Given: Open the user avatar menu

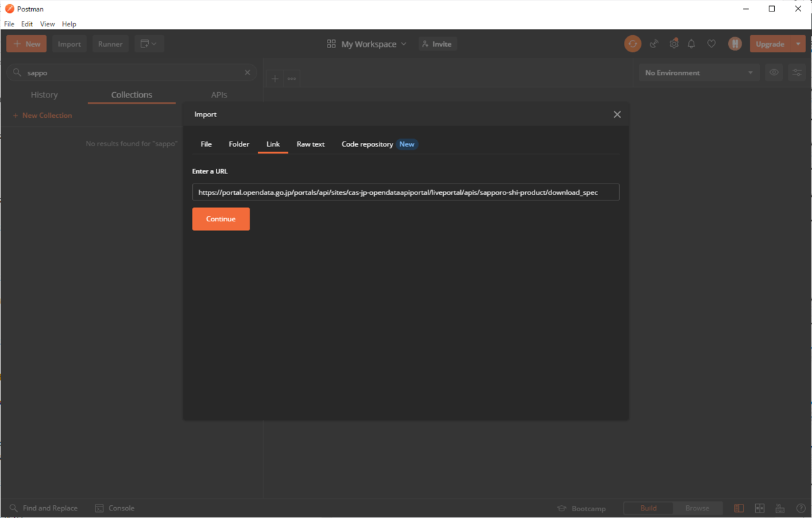Looking at the screenshot, I should pos(735,44).
